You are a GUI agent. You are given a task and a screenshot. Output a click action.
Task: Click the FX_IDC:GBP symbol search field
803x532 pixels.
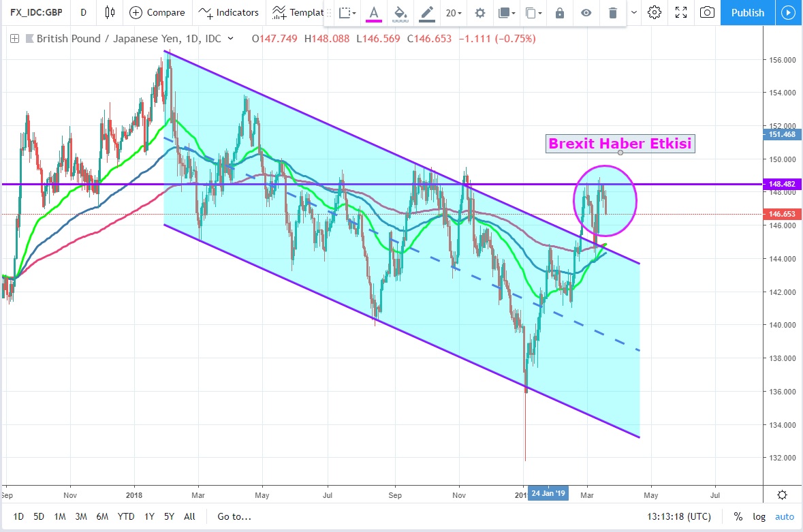[x=36, y=12]
